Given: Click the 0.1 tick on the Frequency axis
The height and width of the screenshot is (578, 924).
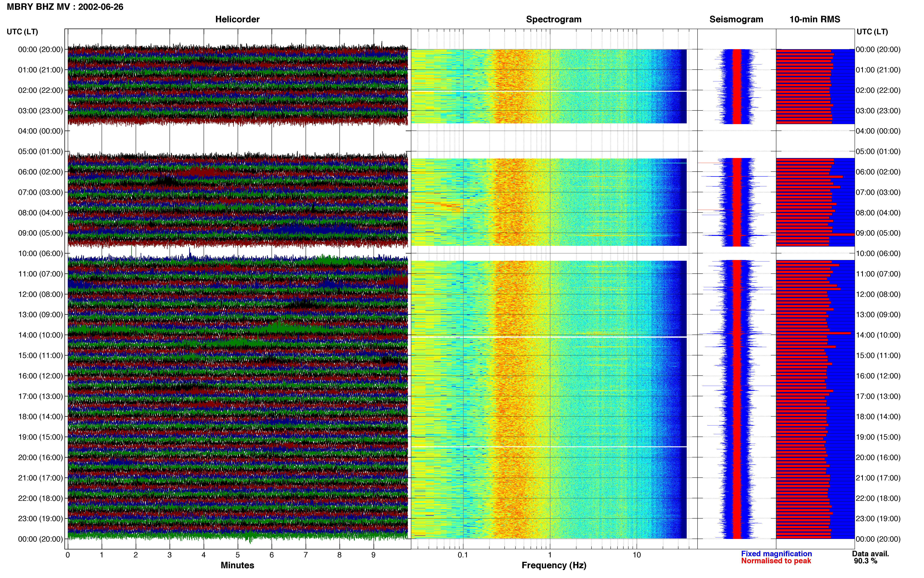Looking at the screenshot, I should tap(463, 555).
